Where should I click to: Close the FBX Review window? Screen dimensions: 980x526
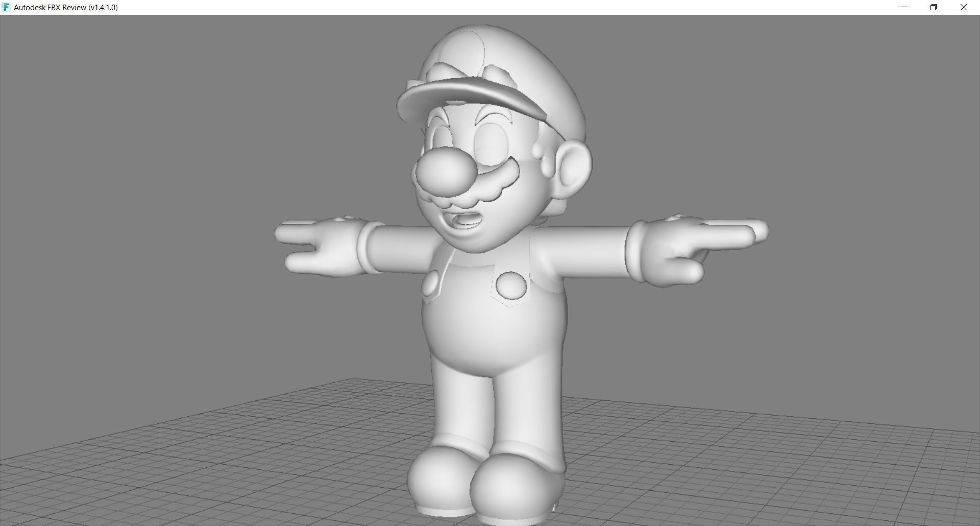coord(964,7)
